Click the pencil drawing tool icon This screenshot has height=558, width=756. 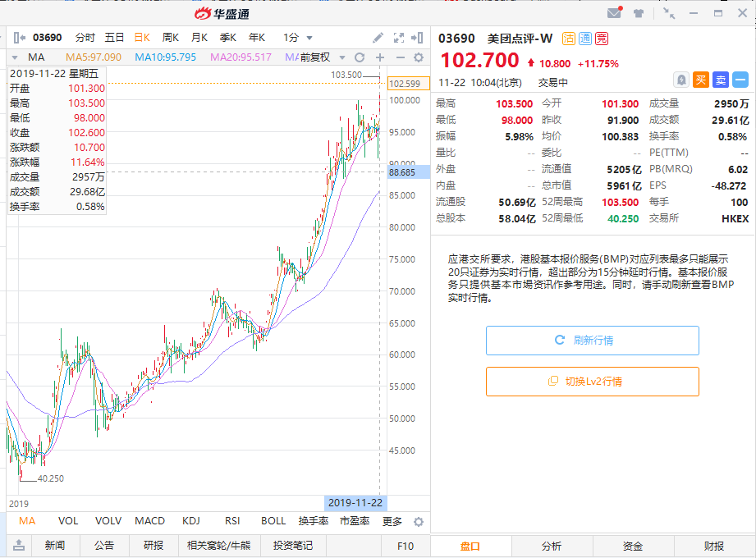click(378, 38)
